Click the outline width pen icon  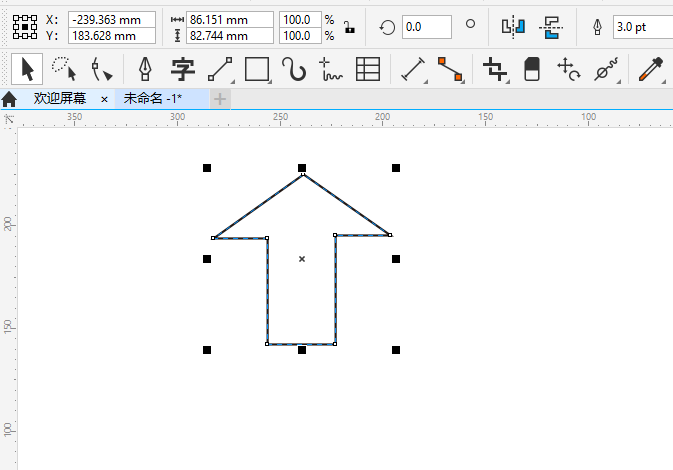[597, 27]
